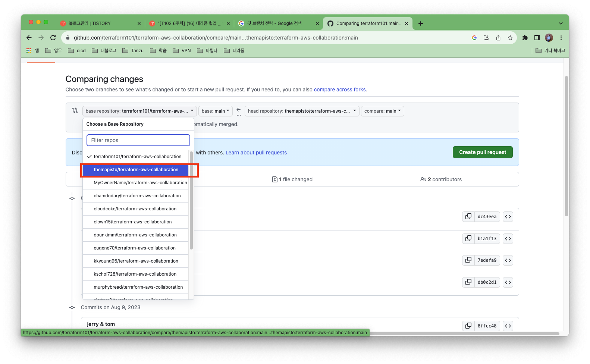The height and width of the screenshot is (364, 590).
Task: Choose chamdodary/terraform-aws-collaboration
Action: tap(136, 196)
